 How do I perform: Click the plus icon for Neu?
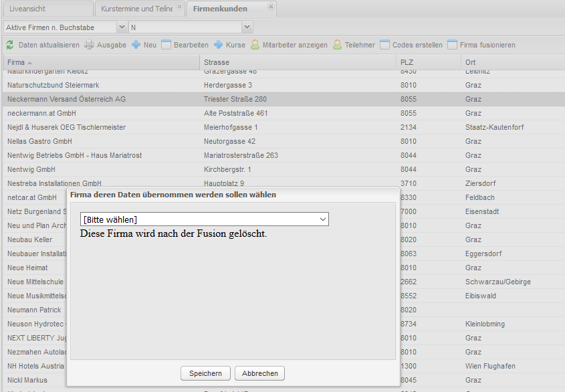[136, 45]
